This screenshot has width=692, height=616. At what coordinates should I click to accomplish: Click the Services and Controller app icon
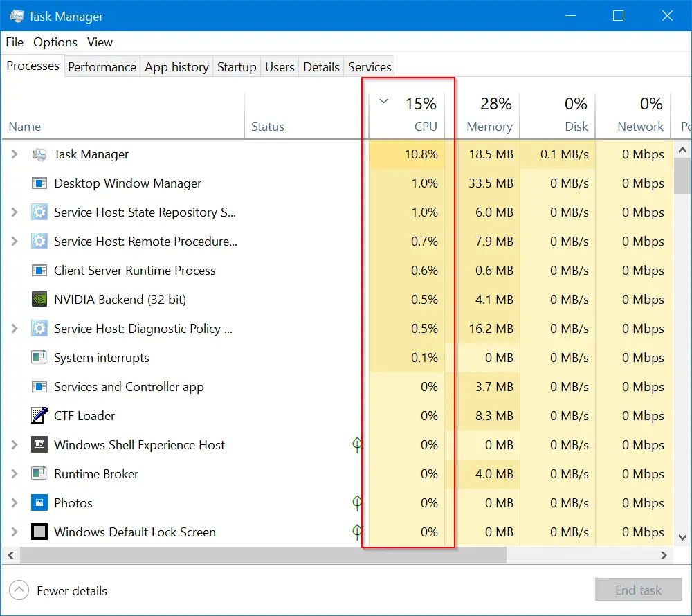click(x=39, y=386)
